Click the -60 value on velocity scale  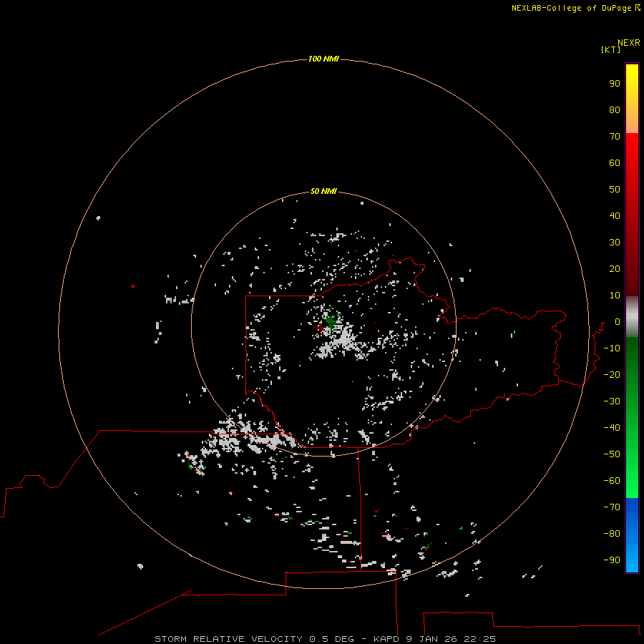[x=612, y=481]
